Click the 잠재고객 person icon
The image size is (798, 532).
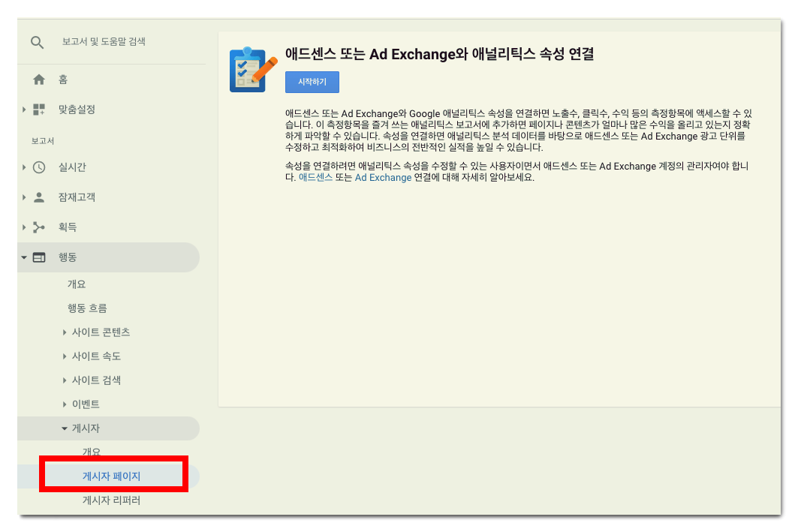click(x=39, y=197)
